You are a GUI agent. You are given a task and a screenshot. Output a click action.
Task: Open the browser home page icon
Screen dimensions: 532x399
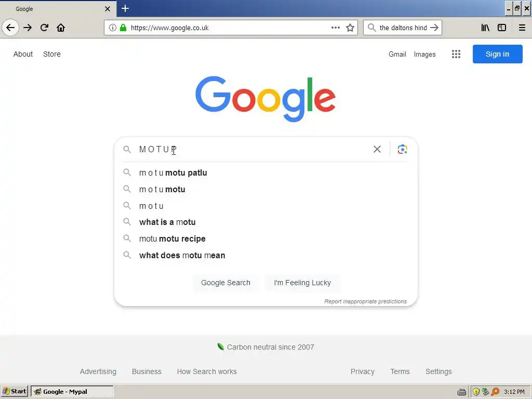[x=61, y=28]
